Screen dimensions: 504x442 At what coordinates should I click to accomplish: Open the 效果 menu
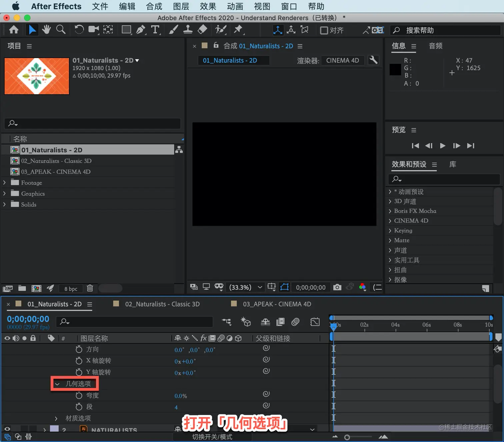[208, 6]
